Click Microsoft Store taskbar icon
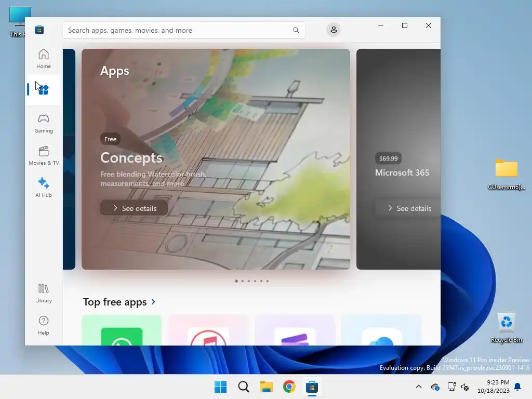Viewport: 532px width, 399px height. point(312,387)
